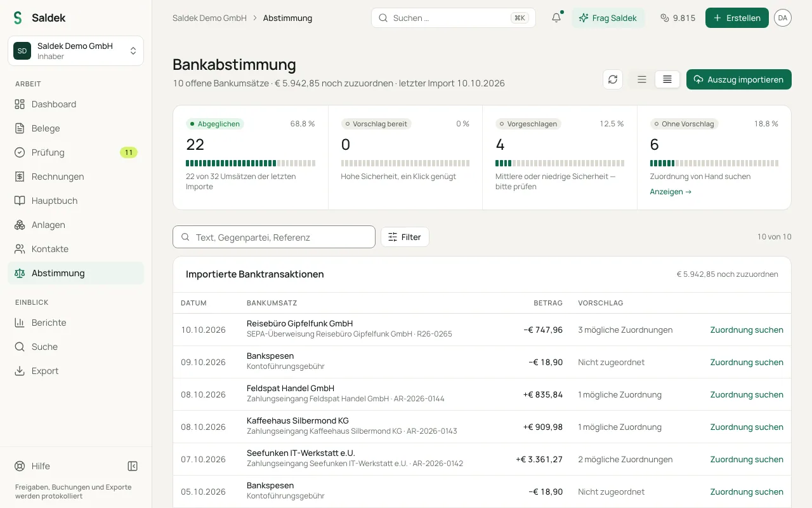812x508 pixels.
Task: Select the Abstimmung sidebar item
Action: coord(75,273)
